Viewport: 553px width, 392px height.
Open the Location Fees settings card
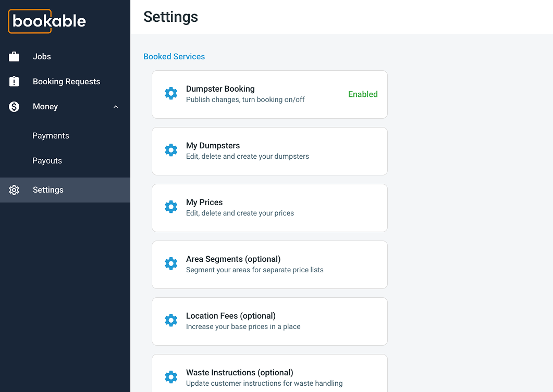click(x=269, y=321)
